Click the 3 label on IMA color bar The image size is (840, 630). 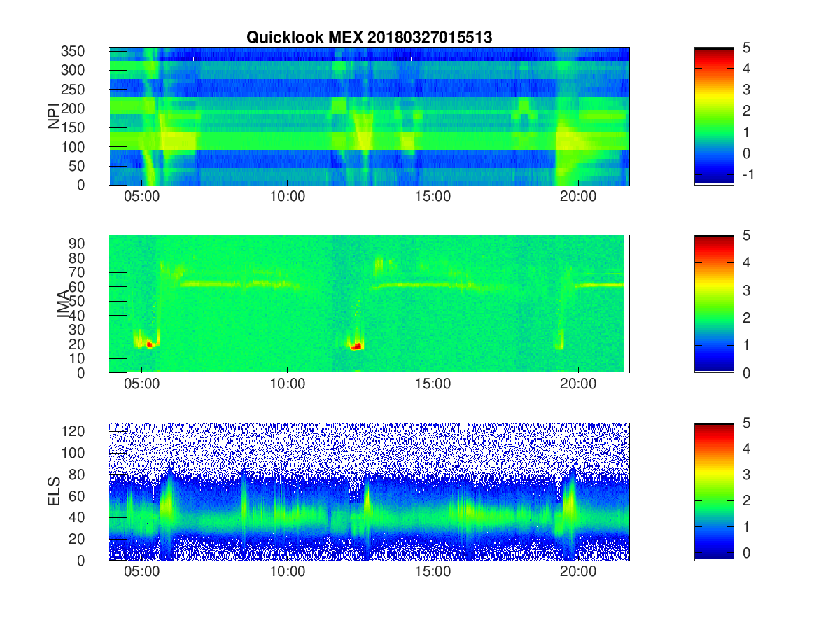tap(747, 290)
